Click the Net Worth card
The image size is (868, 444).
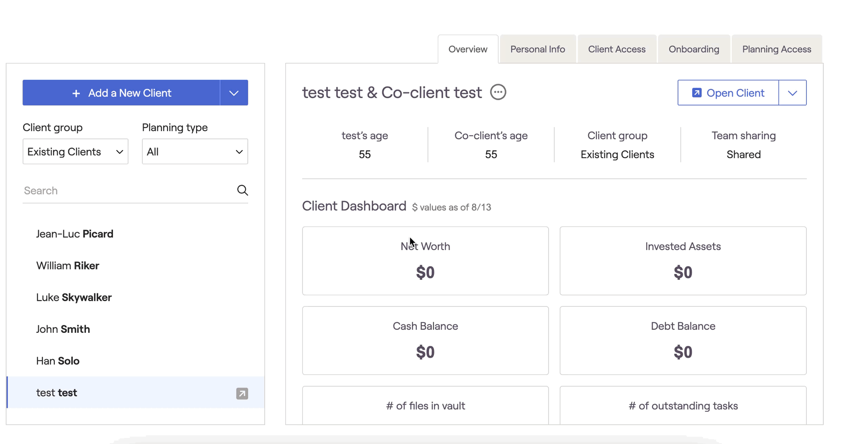pos(425,261)
